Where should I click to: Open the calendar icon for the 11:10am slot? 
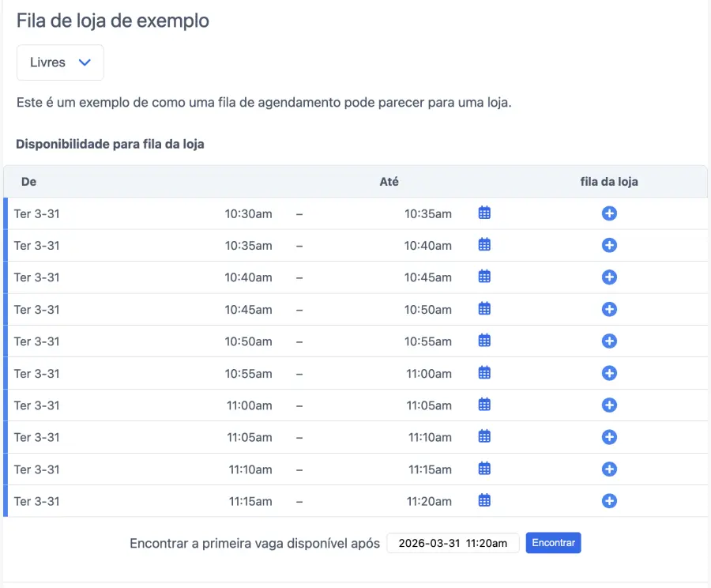(484, 469)
